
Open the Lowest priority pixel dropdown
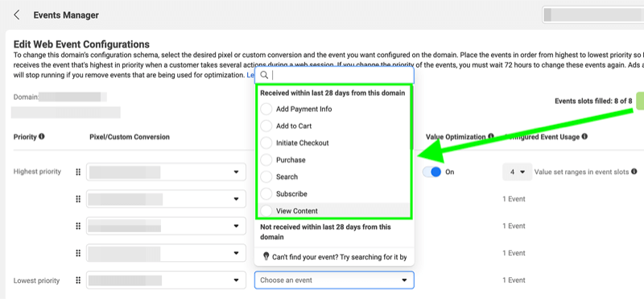coord(166,280)
